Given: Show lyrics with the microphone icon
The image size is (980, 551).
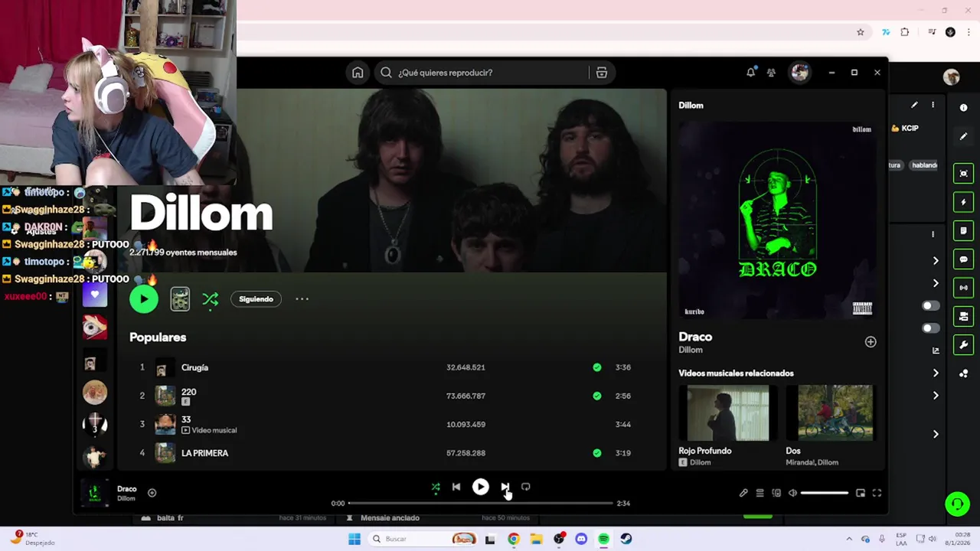Looking at the screenshot, I should pos(743,493).
